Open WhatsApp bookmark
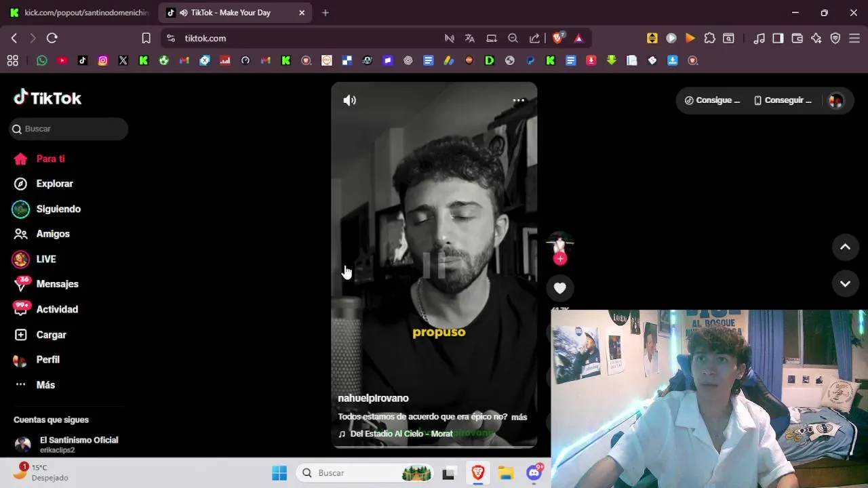The image size is (868, 488). 42,60
